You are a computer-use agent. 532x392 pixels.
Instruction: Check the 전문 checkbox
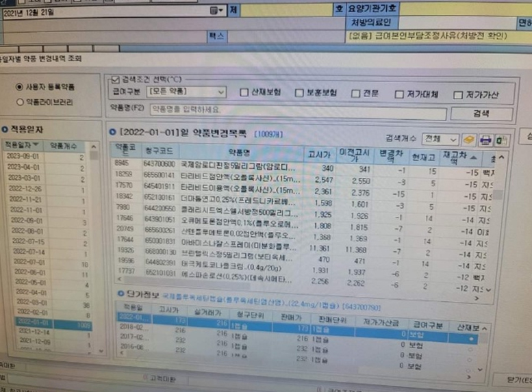[355, 94]
